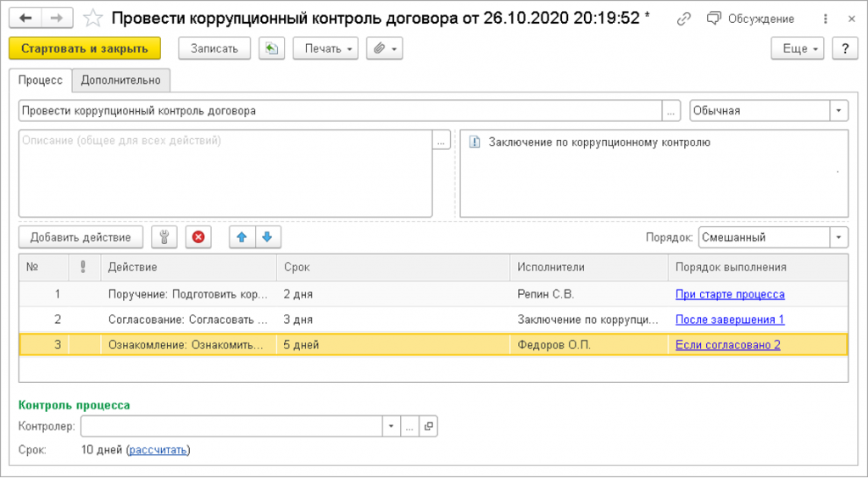Expand the importance dropdown showing Обычная
This screenshot has height=478, width=868.
(839, 111)
